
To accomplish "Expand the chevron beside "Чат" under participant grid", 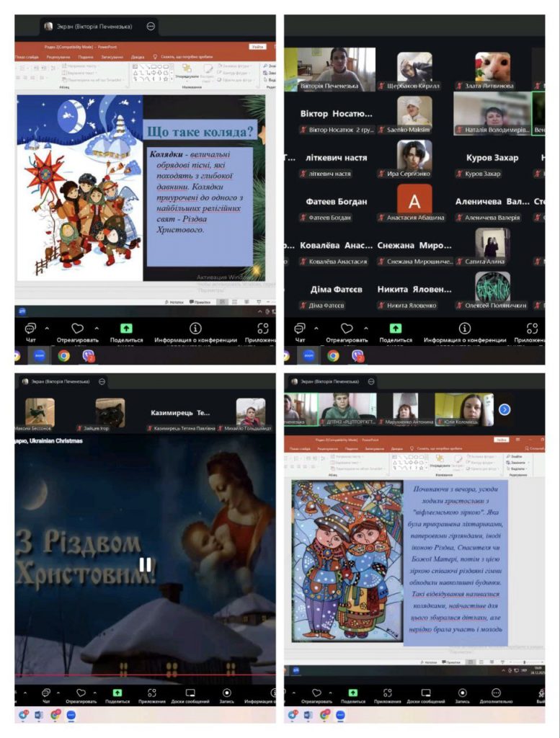I will (316, 329).
